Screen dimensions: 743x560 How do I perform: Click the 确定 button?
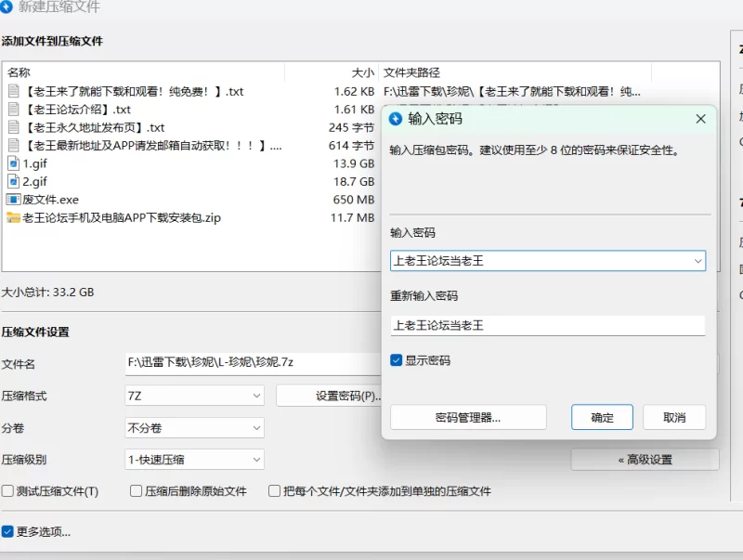pyautogui.click(x=602, y=418)
